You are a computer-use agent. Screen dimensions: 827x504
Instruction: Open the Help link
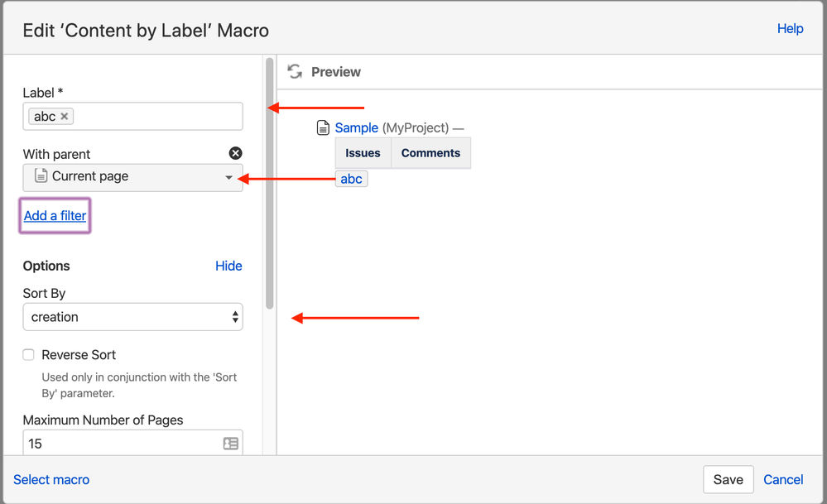tap(790, 29)
